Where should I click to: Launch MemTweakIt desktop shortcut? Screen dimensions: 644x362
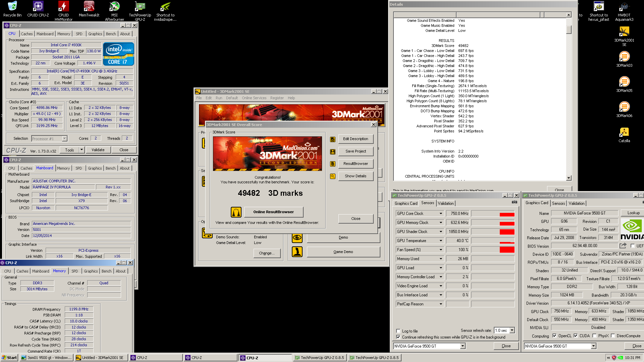click(89, 9)
